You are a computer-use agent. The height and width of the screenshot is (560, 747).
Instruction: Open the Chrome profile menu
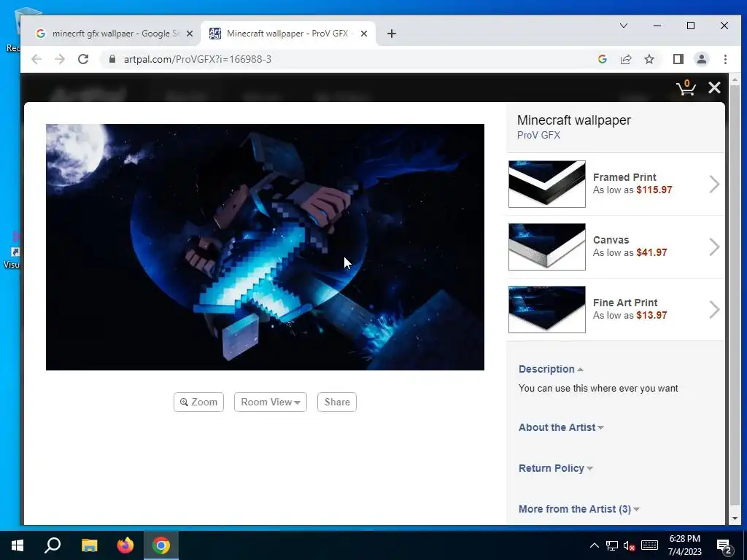pos(702,59)
